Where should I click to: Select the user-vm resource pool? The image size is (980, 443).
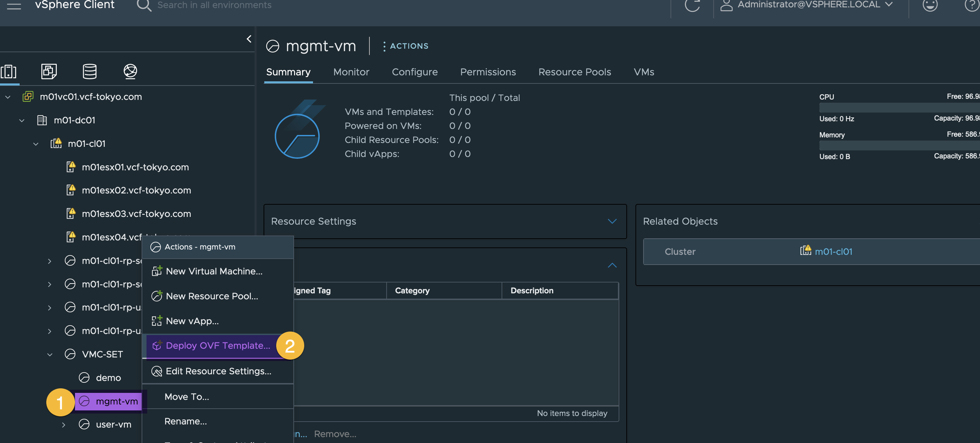tap(113, 424)
